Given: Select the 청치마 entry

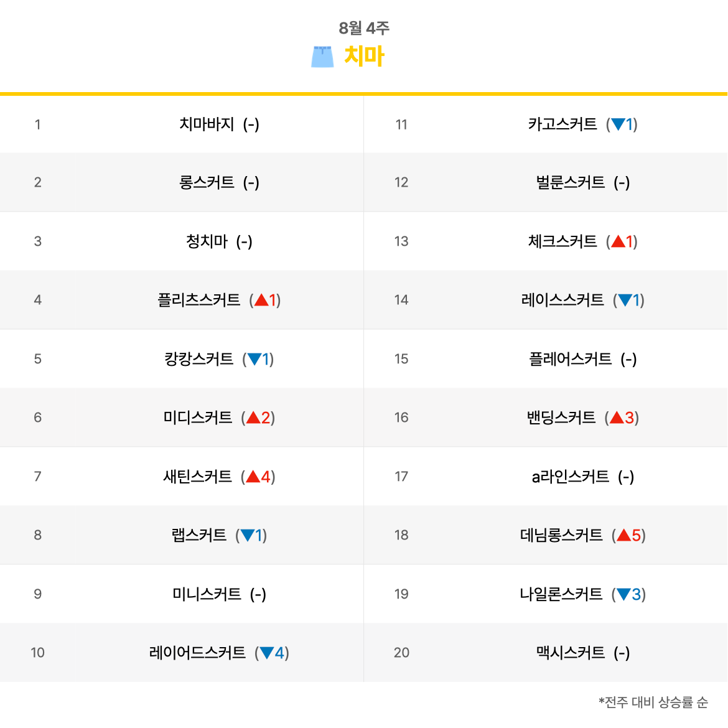Looking at the screenshot, I should [x=207, y=241].
